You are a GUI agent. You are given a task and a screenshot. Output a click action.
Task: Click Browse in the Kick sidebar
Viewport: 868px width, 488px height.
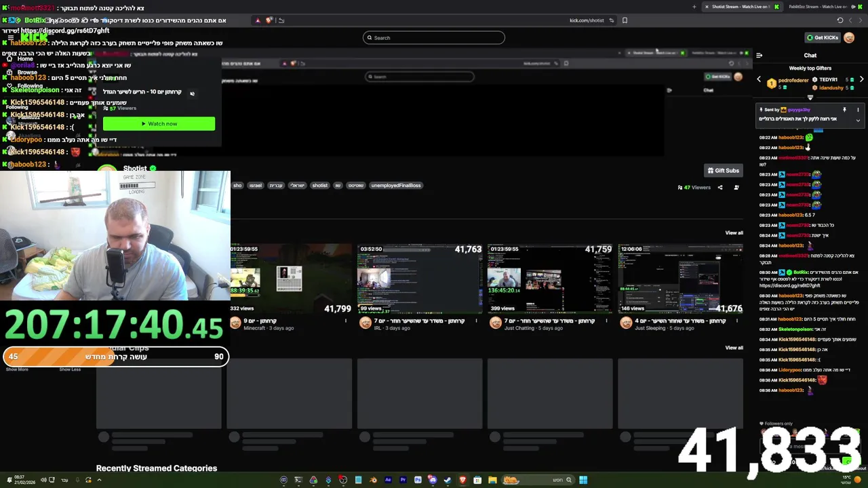[27, 73]
